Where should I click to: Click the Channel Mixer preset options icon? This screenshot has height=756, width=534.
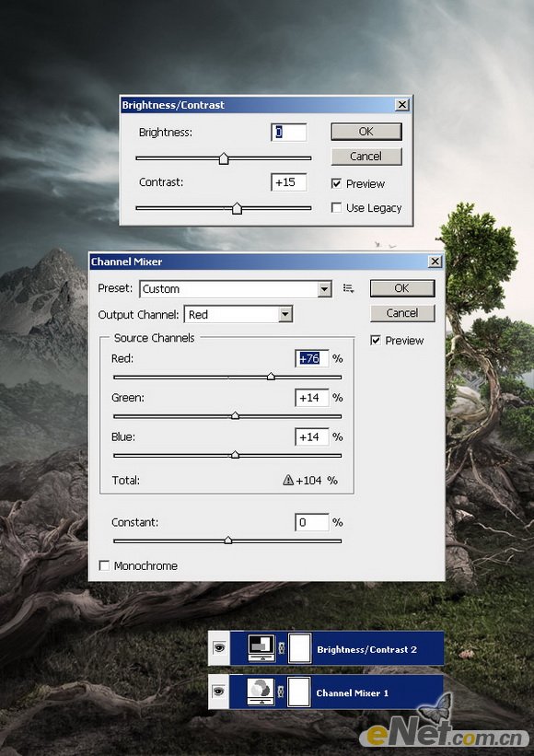click(x=348, y=288)
